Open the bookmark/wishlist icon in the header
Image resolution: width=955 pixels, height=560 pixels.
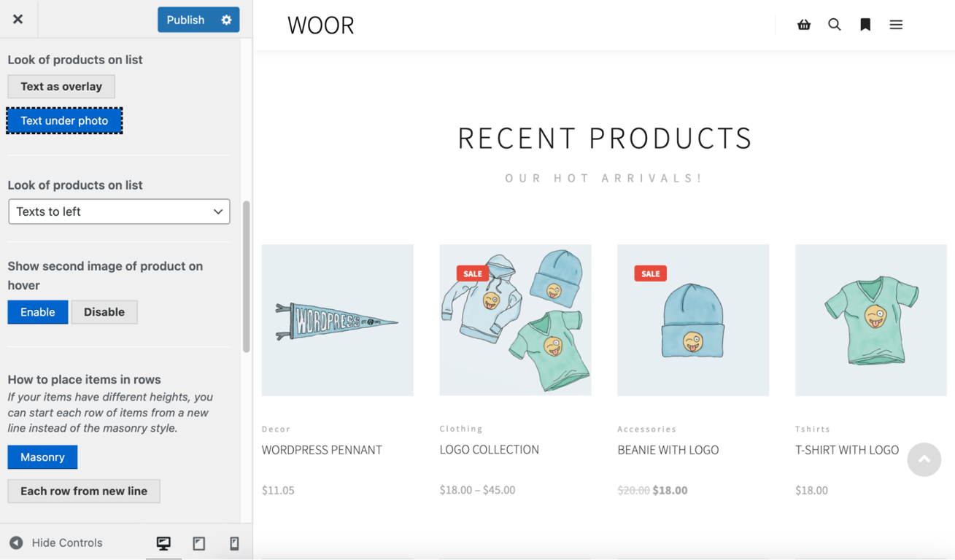click(x=865, y=24)
